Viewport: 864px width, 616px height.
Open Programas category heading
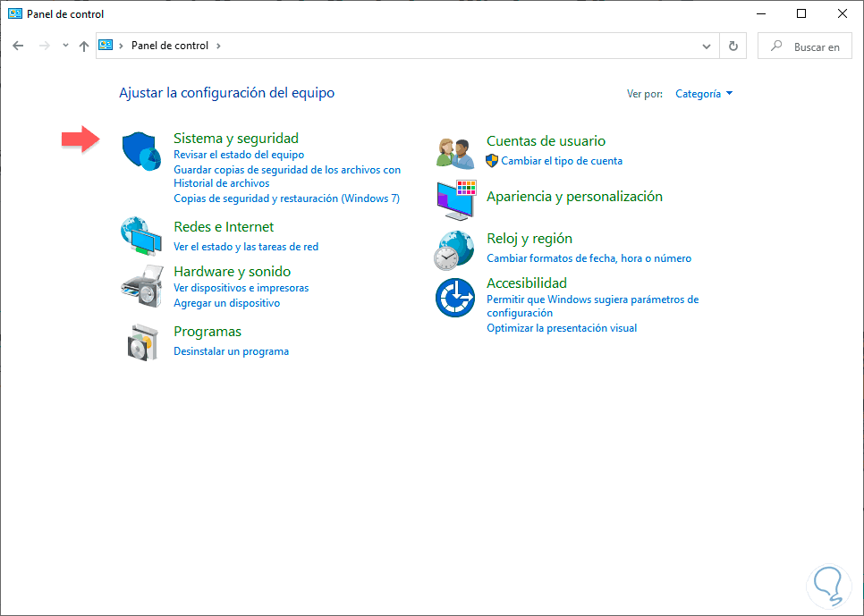(x=208, y=331)
